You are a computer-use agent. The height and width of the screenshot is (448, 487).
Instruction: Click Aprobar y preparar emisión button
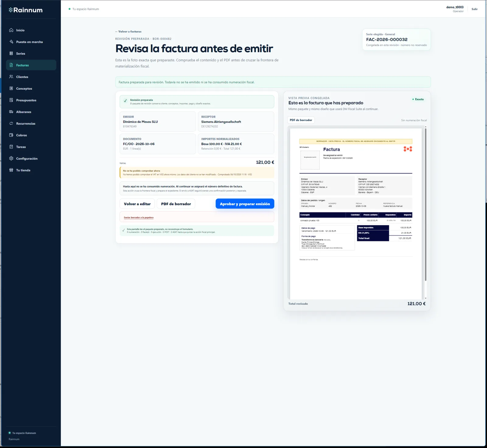[x=245, y=204]
